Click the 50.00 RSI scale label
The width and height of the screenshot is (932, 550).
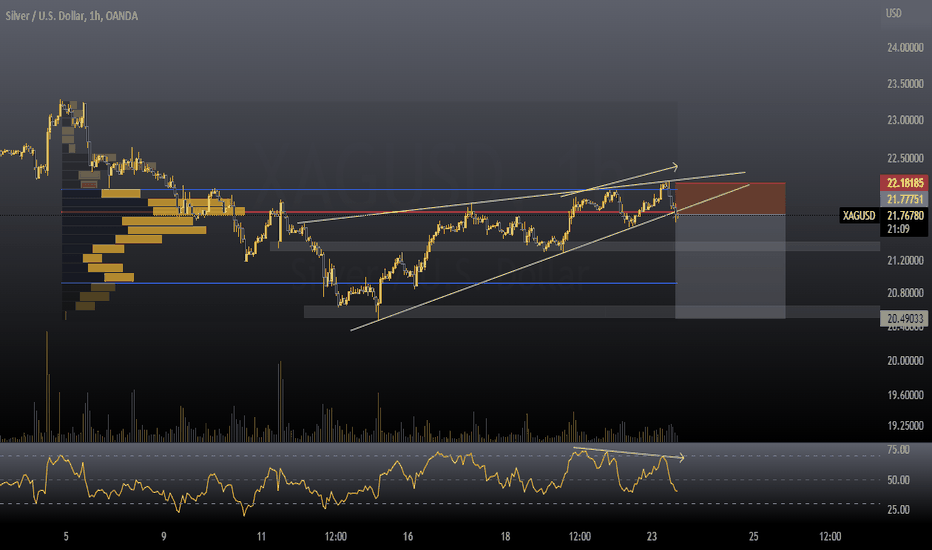pyautogui.click(x=898, y=480)
